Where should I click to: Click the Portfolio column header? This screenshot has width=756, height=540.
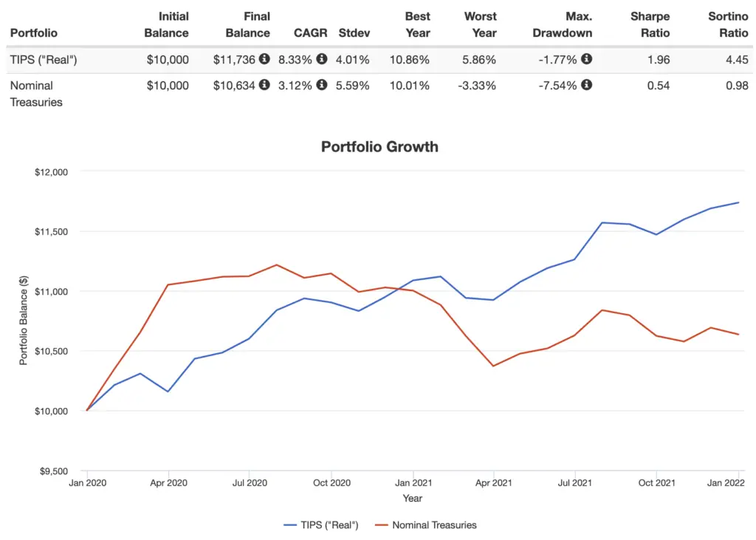[x=34, y=33]
